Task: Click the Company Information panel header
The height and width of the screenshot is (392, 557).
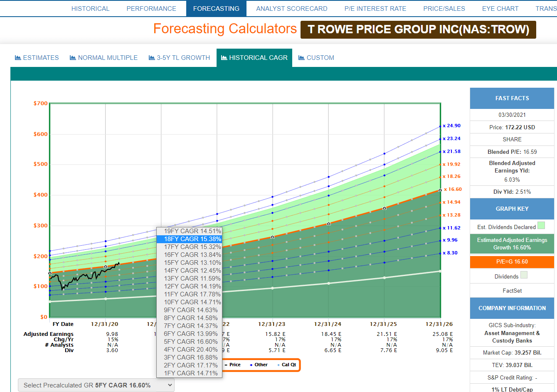Action: coord(512,308)
